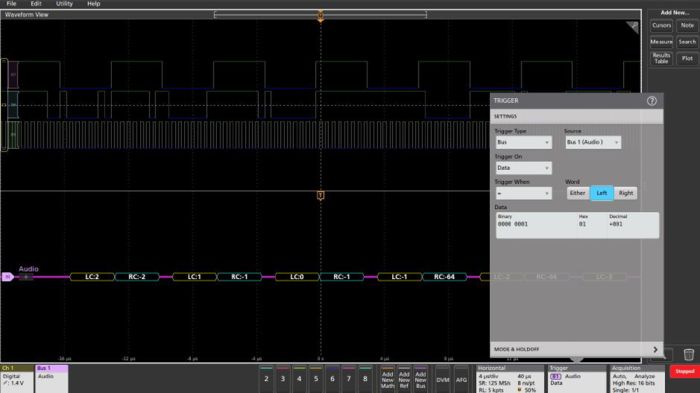Open the Help menu
The height and width of the screenshot is (393, 700).
93,4
